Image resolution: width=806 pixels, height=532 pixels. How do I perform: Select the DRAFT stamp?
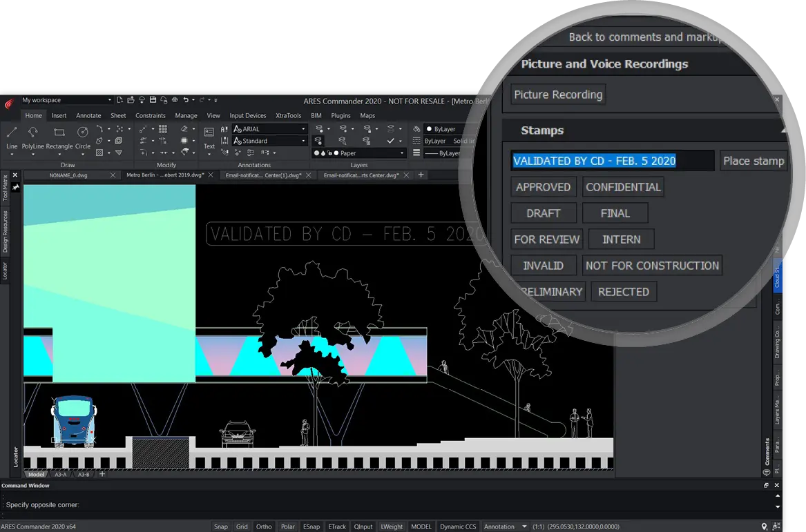[x=544, y=213]
